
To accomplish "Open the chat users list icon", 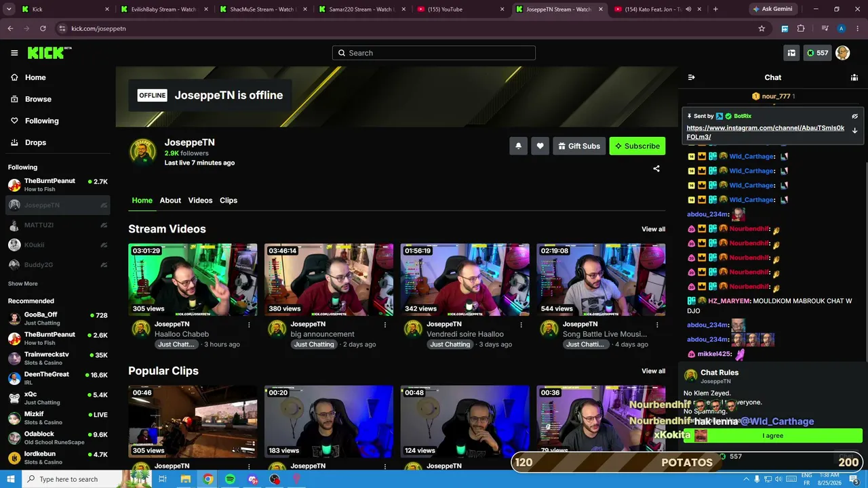I will pos(854,77).
